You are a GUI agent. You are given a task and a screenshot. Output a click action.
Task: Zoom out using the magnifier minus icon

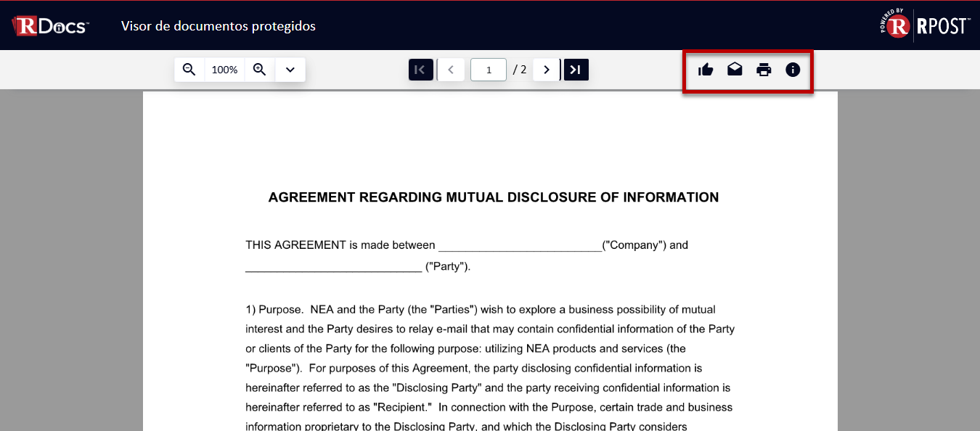tap(189, 70)
